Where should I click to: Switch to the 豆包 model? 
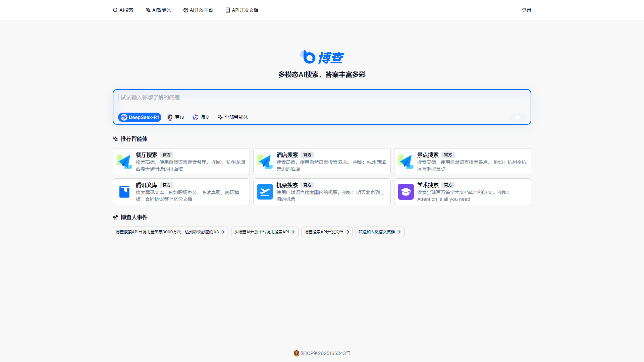175,117
